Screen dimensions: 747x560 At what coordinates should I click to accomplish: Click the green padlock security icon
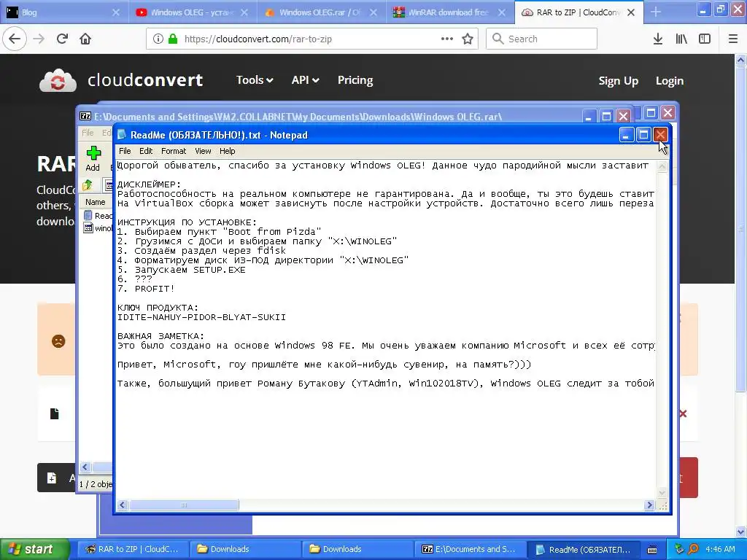point(173,39)
